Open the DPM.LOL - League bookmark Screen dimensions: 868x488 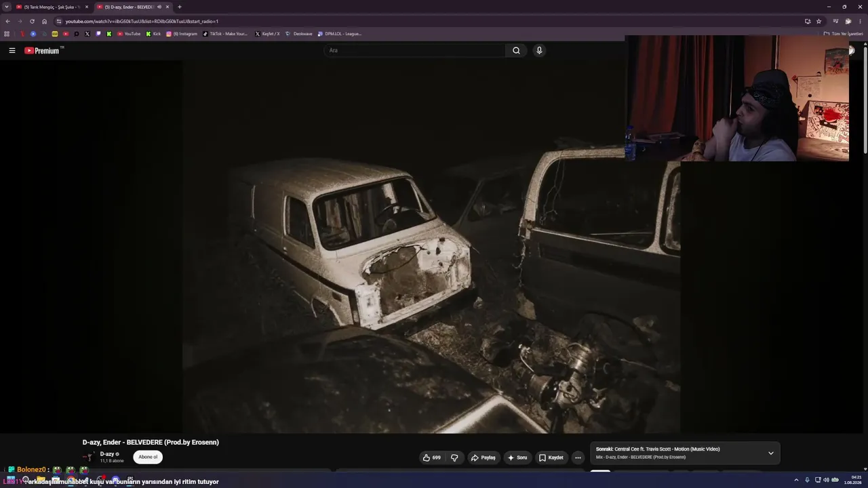[340, 34]
